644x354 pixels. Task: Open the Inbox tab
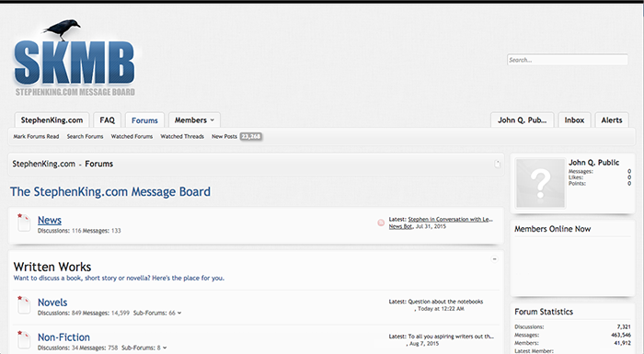coord(574,120)
